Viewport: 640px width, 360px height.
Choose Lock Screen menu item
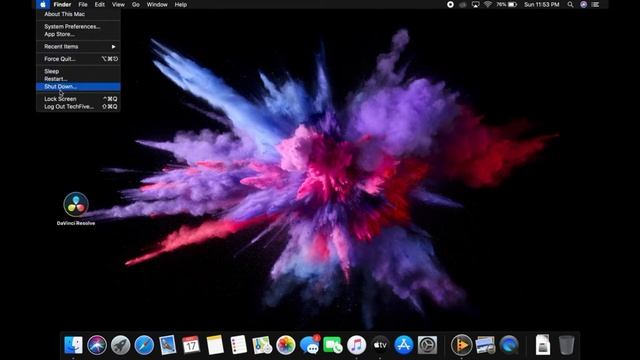78,99
